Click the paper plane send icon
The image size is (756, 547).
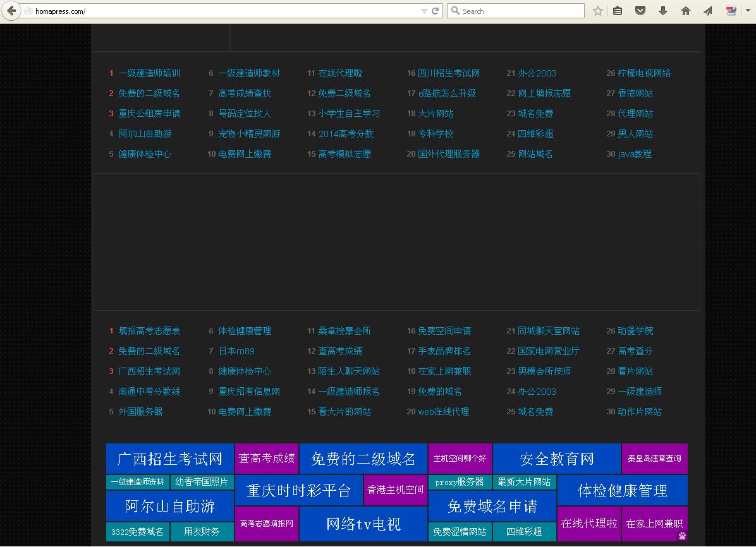(x=708, y=11)
